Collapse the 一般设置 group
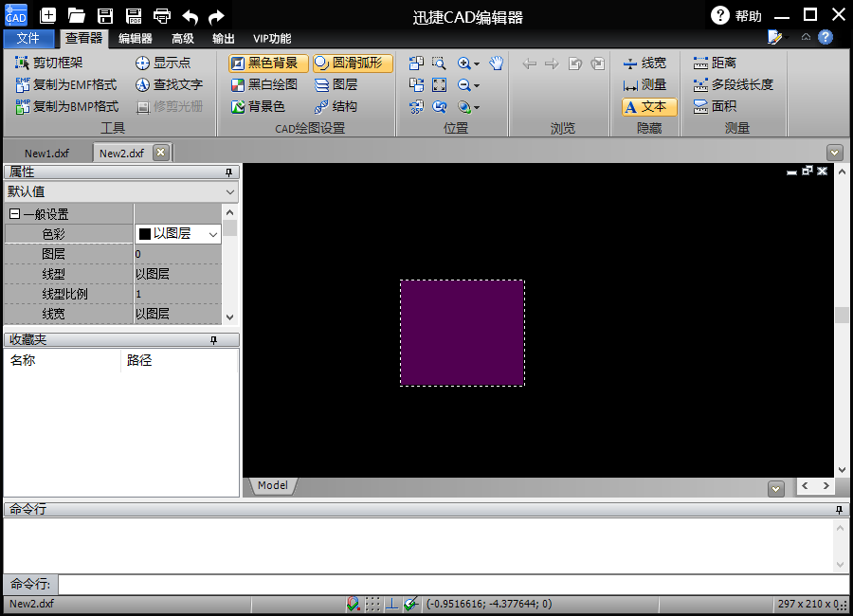The image size is (853, 616). point(14,214)
